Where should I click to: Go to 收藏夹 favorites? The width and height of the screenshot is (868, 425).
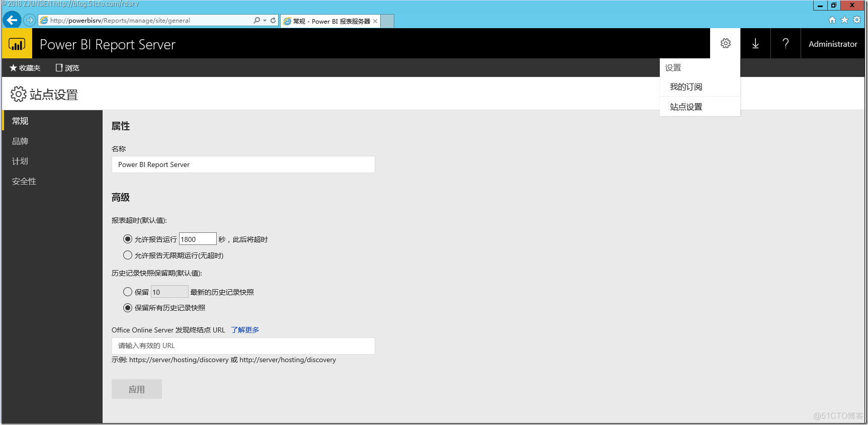(x=25, y=68)
